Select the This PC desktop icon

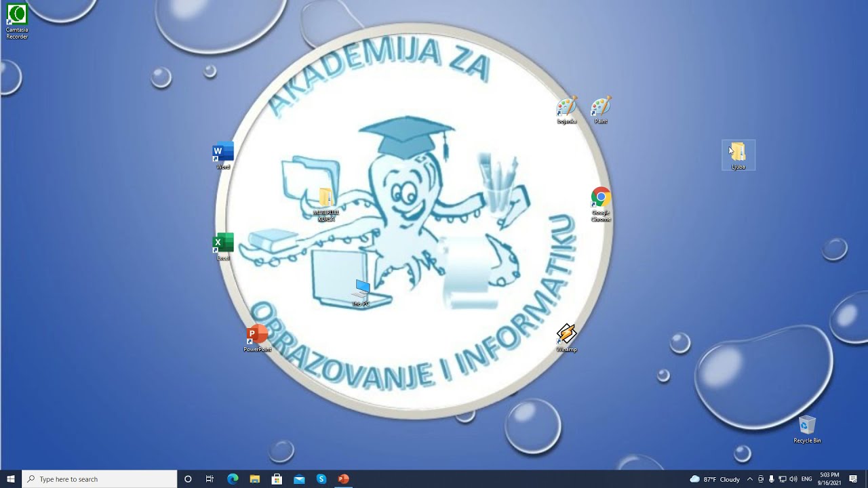click(361, 293)
